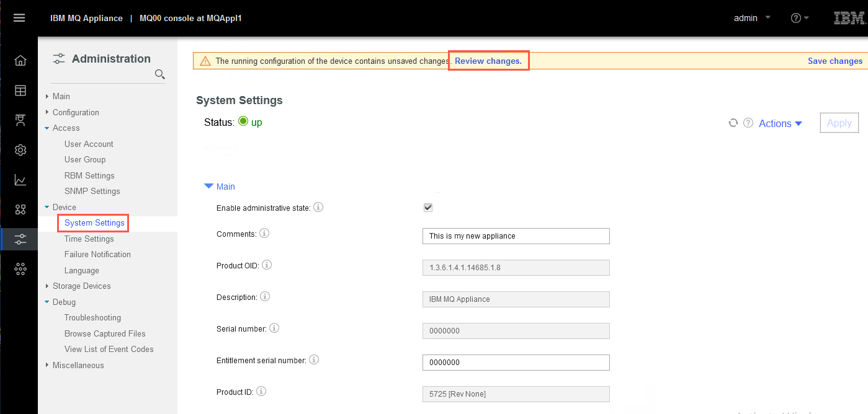Image resolution: width=868 pixels, height=414 pixels.
Task: Click the Entitlement serial number field
Action: (x=516, y=363)
